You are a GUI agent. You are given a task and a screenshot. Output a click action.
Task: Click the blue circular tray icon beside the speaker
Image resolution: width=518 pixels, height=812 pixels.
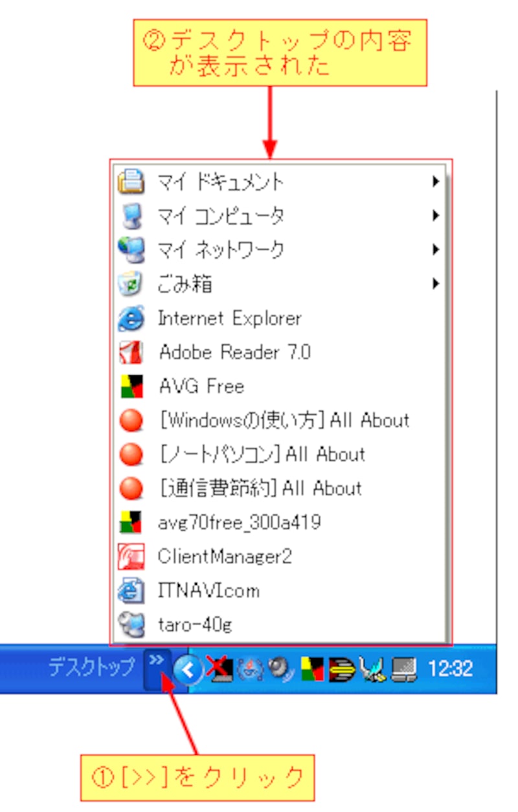point(249,668)
